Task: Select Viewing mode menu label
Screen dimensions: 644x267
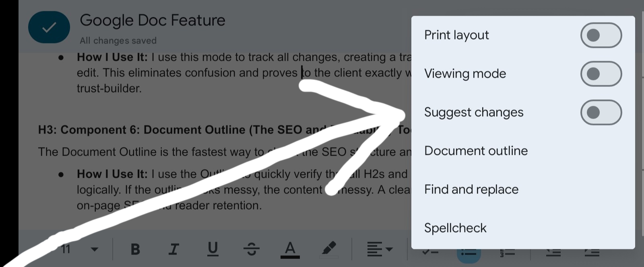Action: 465,74
